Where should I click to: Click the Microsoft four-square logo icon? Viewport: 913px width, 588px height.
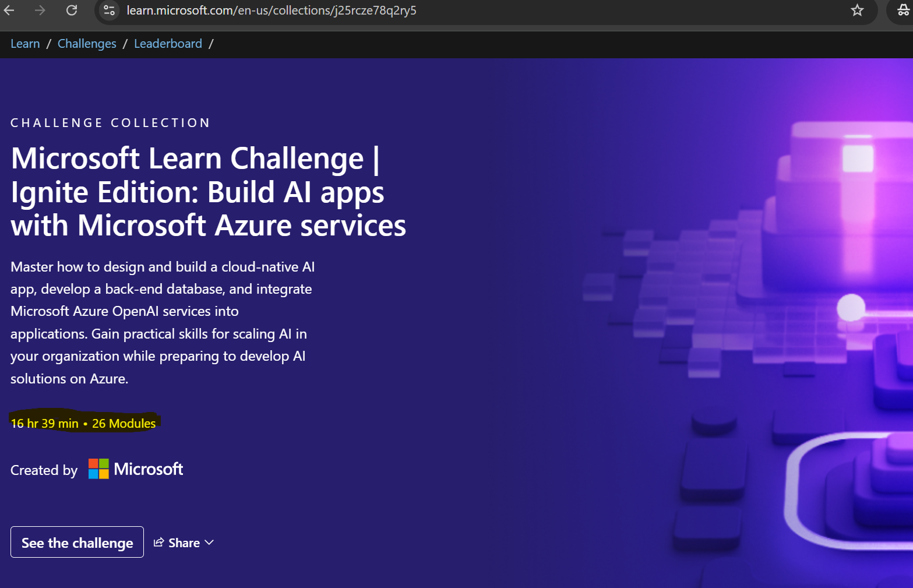click(98, 469)
